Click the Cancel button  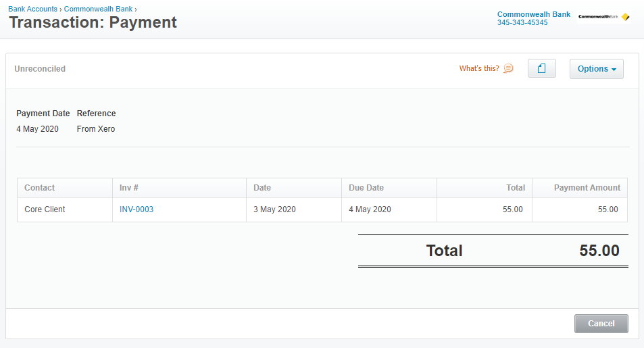click(x=601, y=324)
